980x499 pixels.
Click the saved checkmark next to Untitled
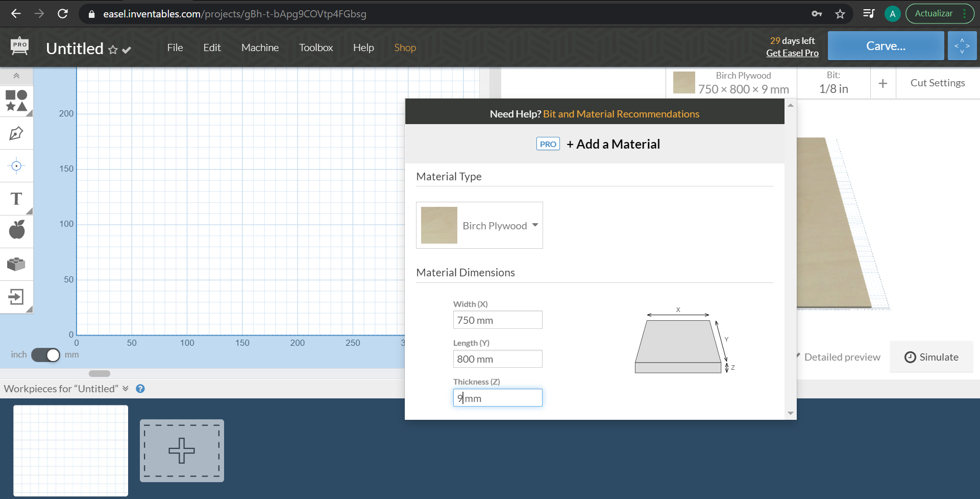[127, 50]
